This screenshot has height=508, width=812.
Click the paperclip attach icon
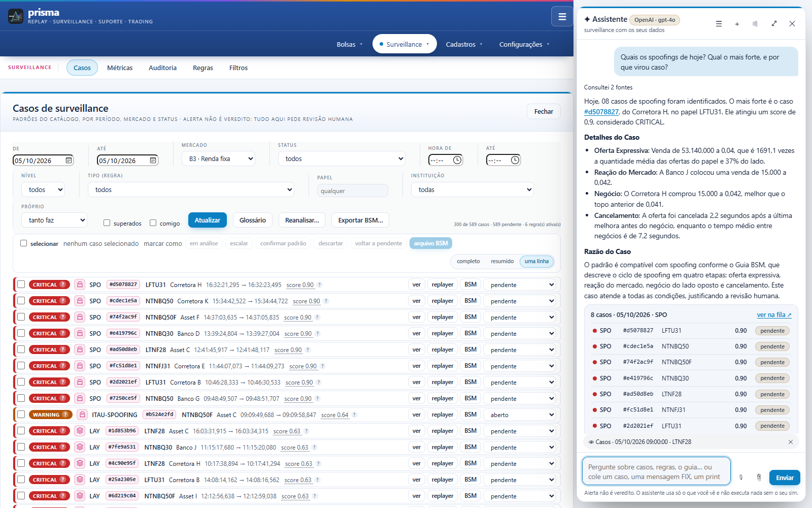point(759,478)
